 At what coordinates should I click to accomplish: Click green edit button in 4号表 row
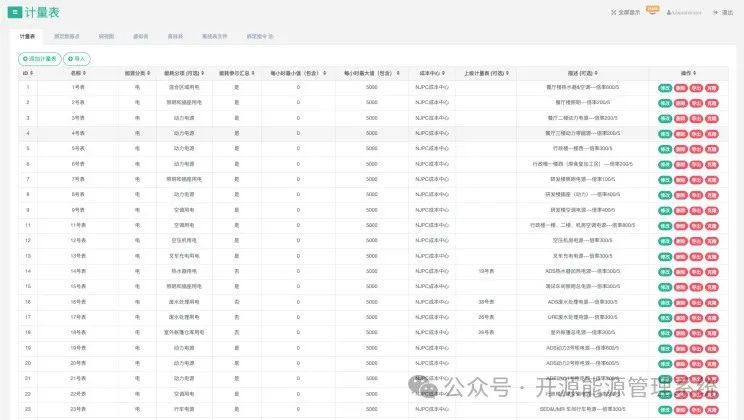(665, 134)
